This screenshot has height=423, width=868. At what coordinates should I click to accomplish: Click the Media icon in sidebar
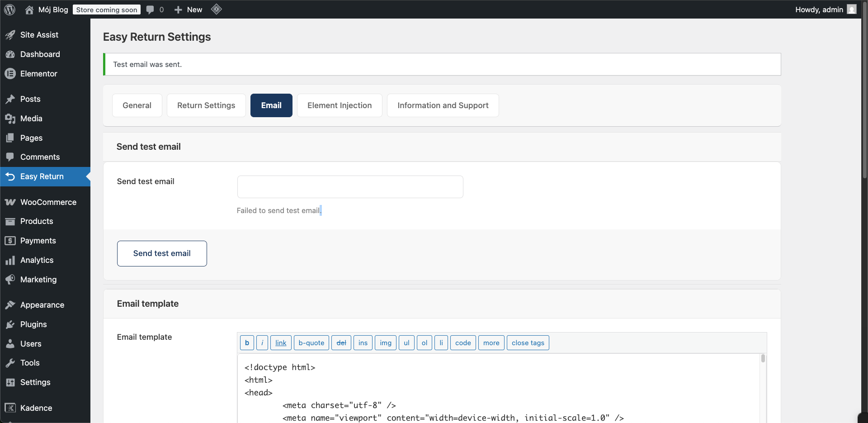10,119
